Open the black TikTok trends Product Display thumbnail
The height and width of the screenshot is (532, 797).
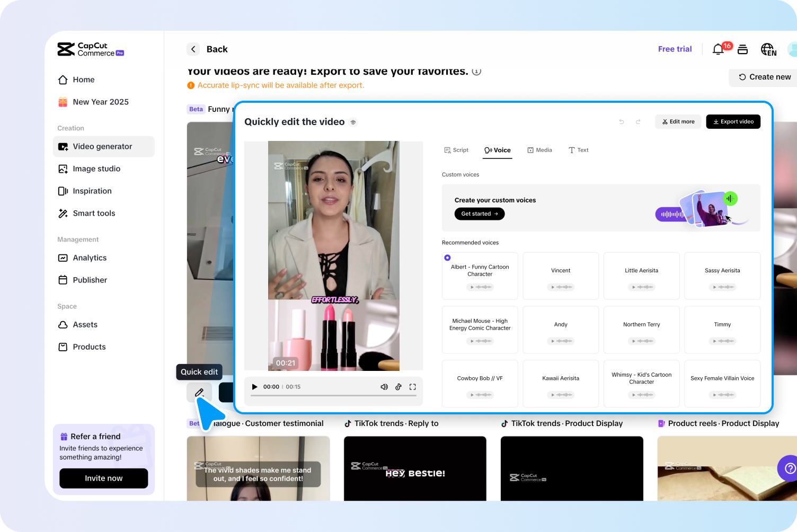tap(572, 468)
